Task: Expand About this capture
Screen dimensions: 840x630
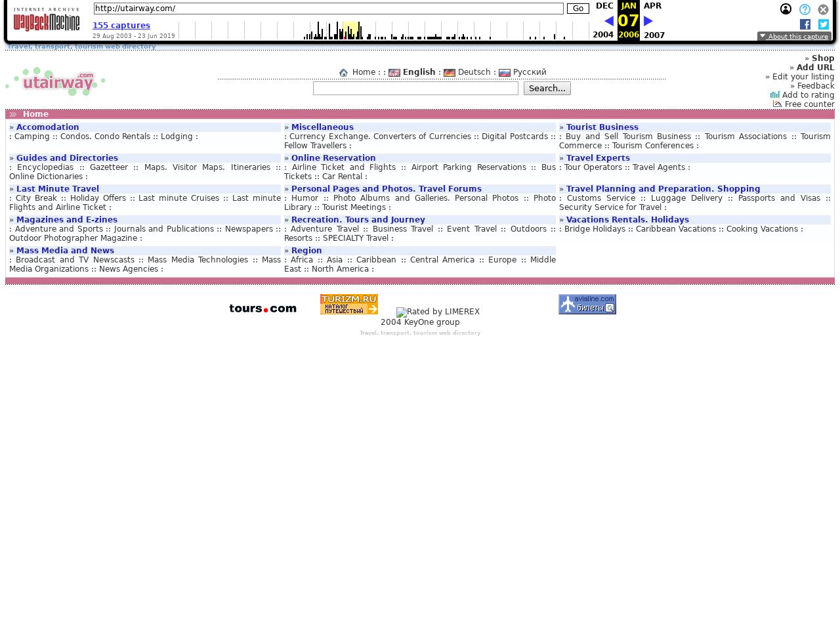Action: click(x=794, y=37)
